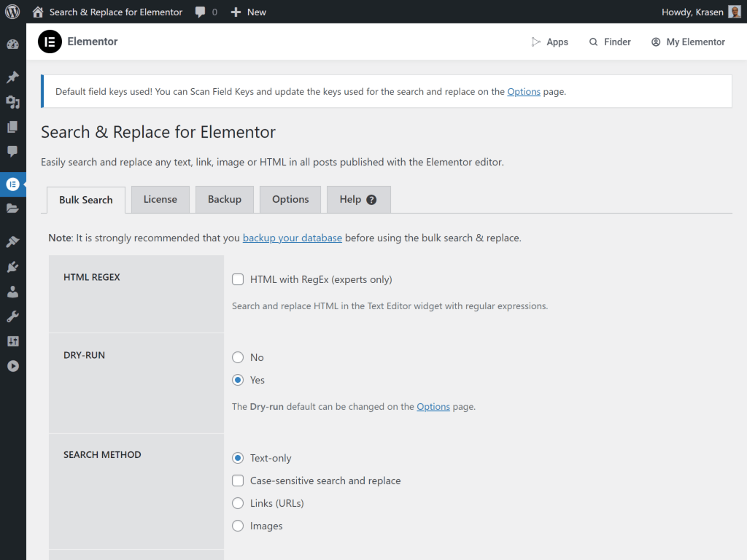Select the Elementor sidebar menu icon
The height and width of the screenshot is (560, 747).
13,184
